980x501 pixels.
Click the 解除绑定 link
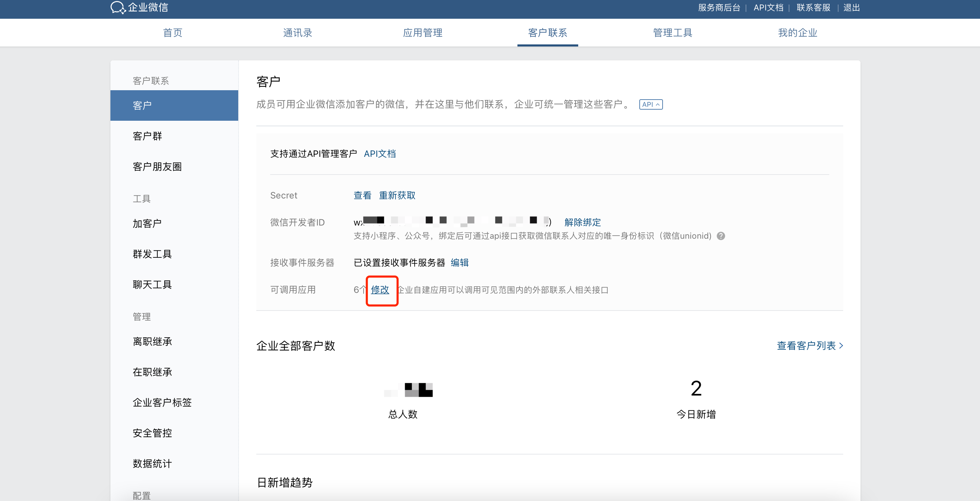(582, 222)
